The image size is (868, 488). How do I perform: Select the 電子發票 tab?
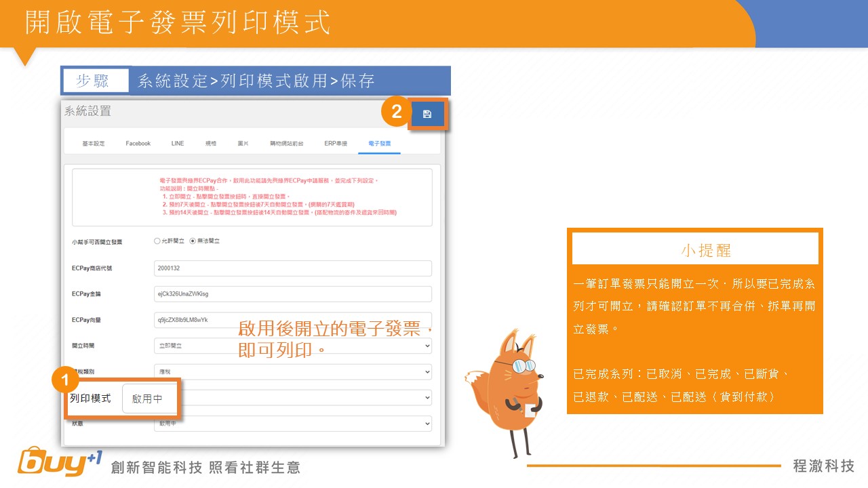379,144
